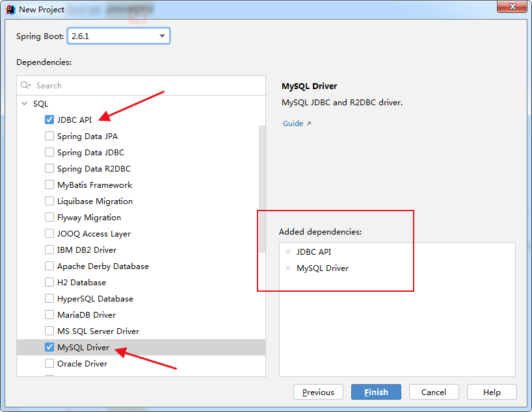Collapse the SQL category tree node
532x412 pixels.
(25, 103)
